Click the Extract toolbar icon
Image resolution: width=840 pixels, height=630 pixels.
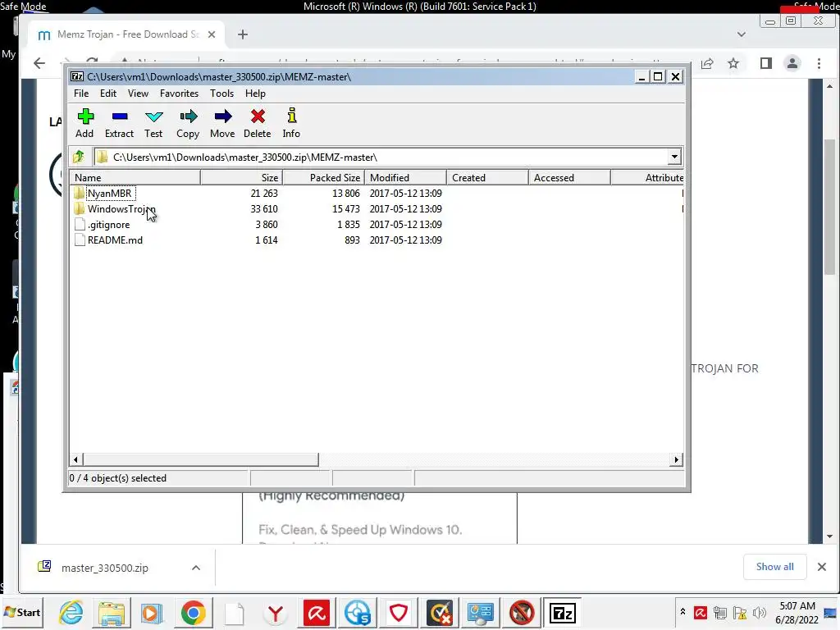119,123
